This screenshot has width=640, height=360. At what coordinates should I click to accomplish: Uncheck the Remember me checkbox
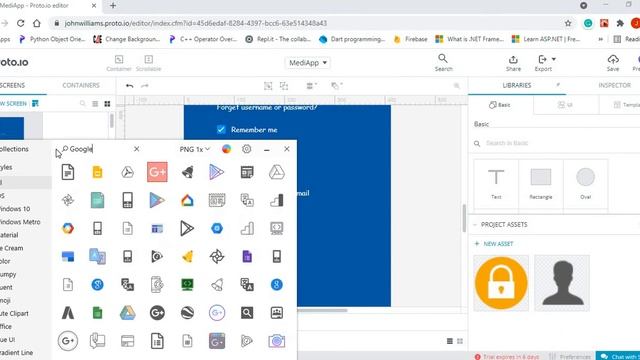[221, 129]
